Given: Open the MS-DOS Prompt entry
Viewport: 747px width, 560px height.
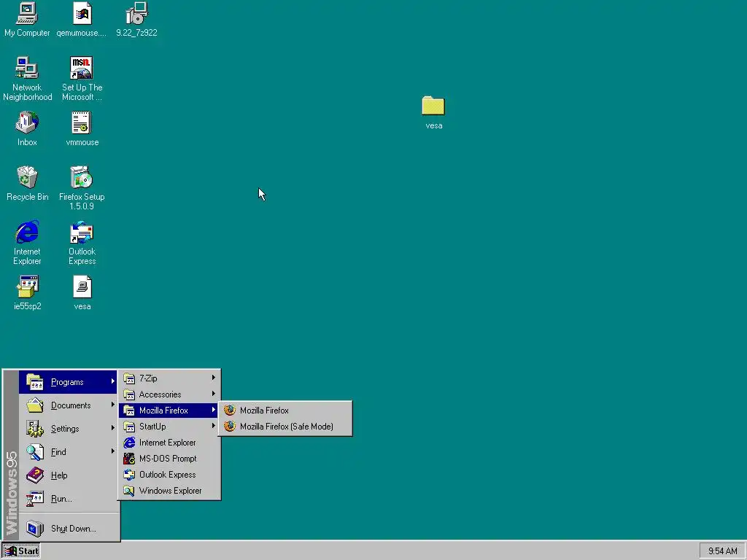Looking at the screenshot, I should pyautogui.click(x=169, y=459).
